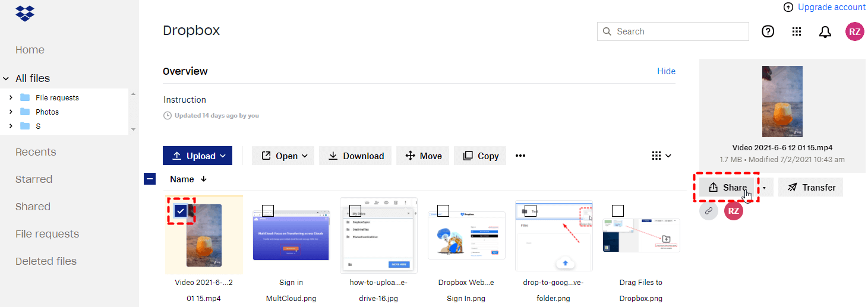Open File requests in sidebar menu
The image size is (868, 307).
(47, 234)
